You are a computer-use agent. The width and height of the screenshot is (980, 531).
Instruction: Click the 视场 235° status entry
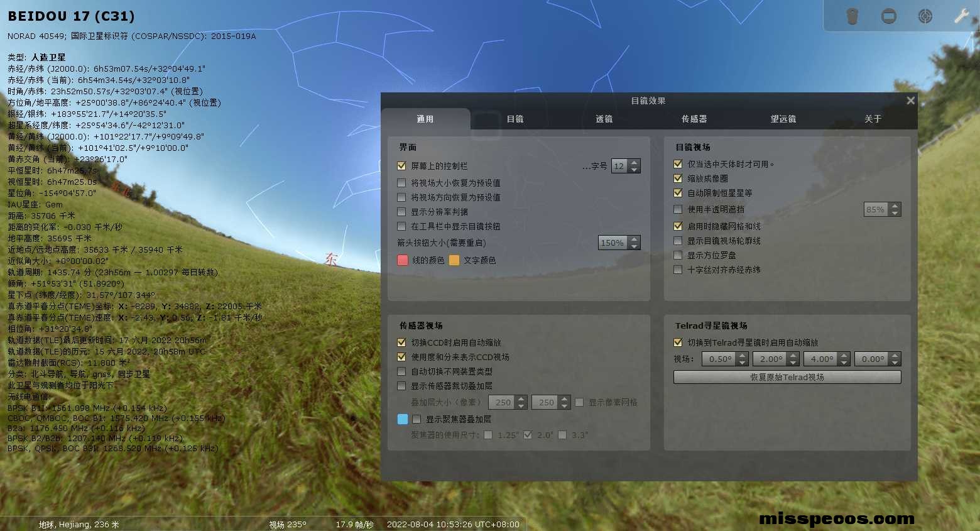288,525
